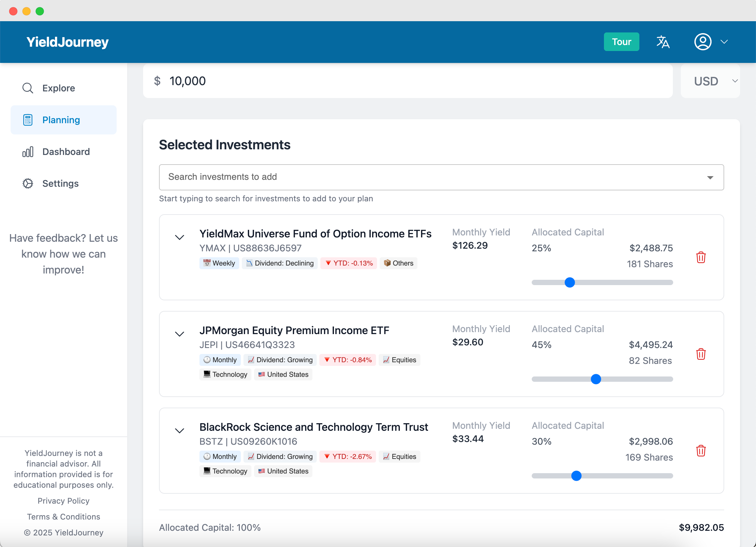756x547 pixels.
Task: Click JPMorgan Equity Premium Income ETF title
Action: [x=294, y=330]
